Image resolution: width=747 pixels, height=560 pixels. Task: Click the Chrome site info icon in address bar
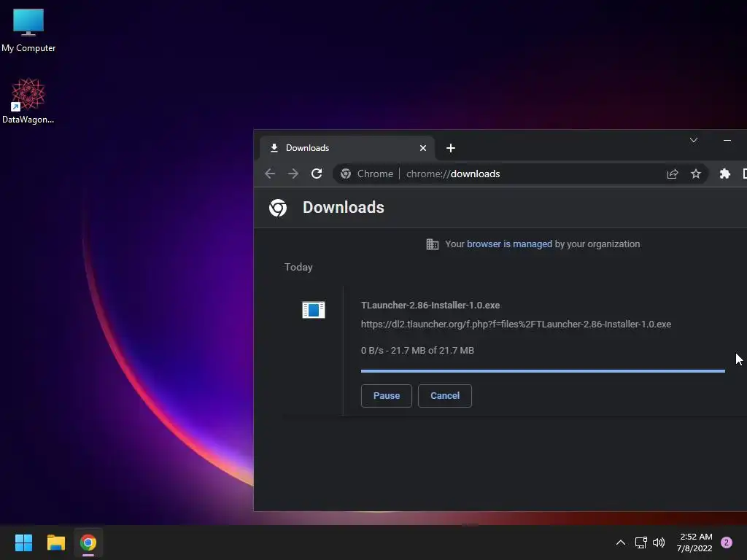tap(346, 174)
